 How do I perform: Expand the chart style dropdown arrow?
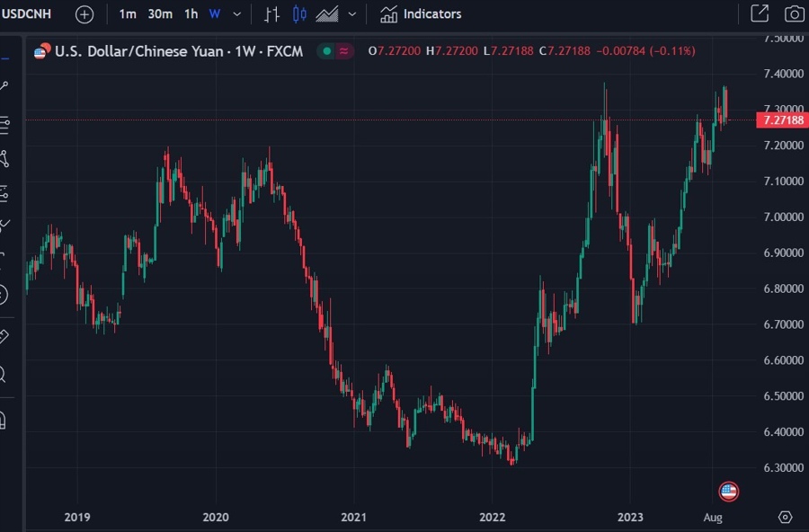pyautogui.click(x=352, y=14)
